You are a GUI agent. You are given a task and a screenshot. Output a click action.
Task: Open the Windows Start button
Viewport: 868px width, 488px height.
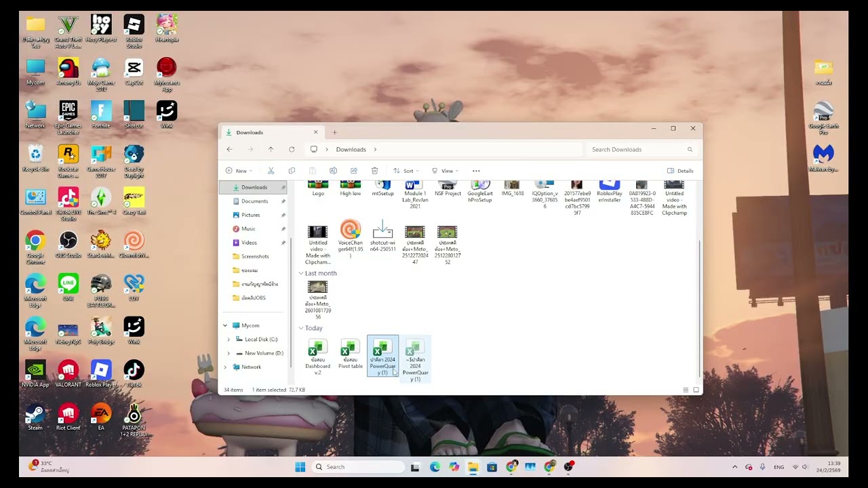(300, 467)
